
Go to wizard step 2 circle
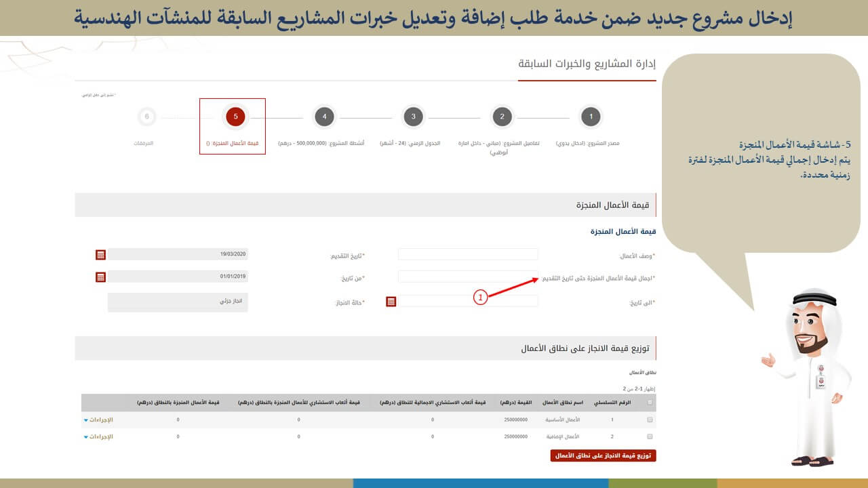click(502, 117)
